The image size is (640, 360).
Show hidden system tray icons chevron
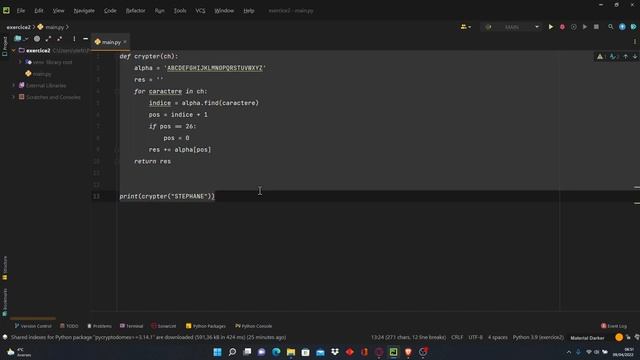click(569, 352)
